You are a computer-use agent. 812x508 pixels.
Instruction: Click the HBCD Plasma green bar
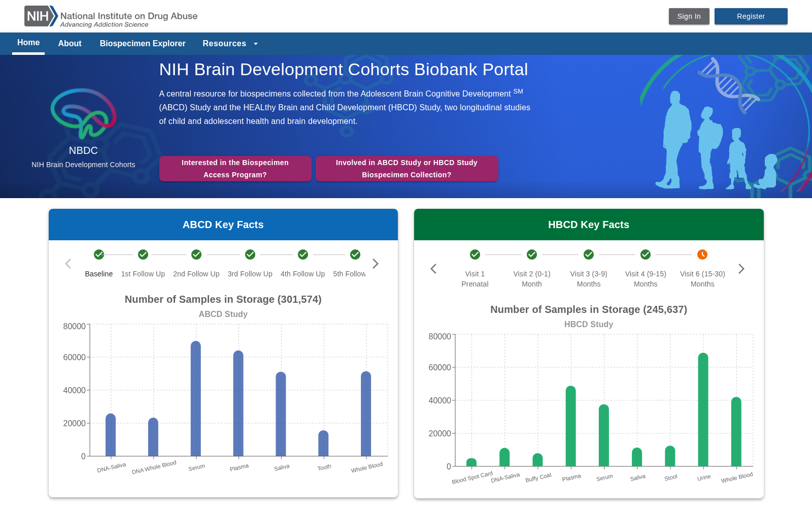[x=571, y=426]
